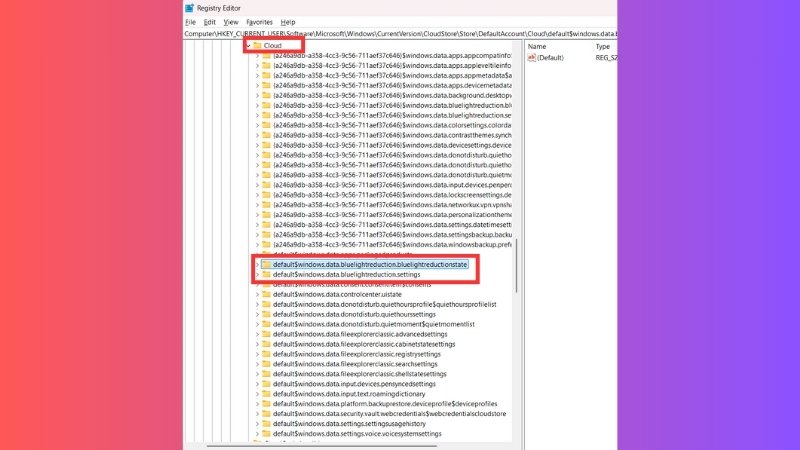
Task: Select GUID bluelightreduction.se key name
Action: tap(392, 115)
